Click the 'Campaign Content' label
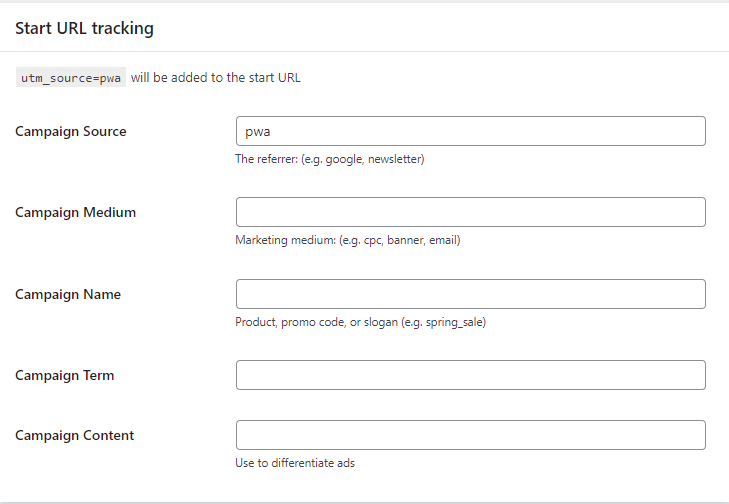The image size is (729, 504). tap(74, 435)
